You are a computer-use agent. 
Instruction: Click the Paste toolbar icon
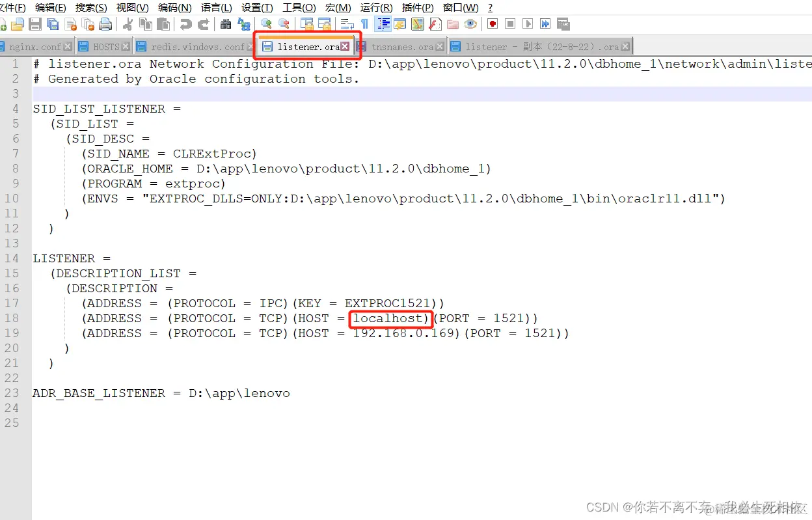(x=163, y=24)
